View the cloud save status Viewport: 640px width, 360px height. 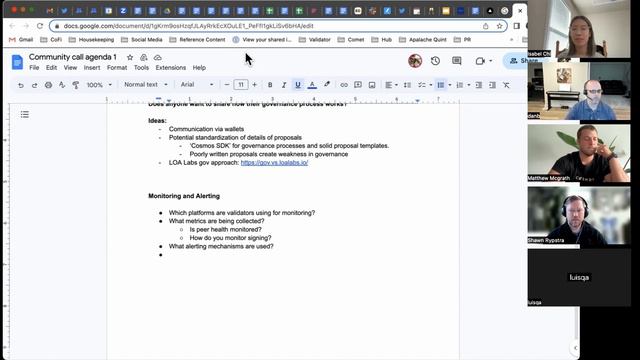158,58
